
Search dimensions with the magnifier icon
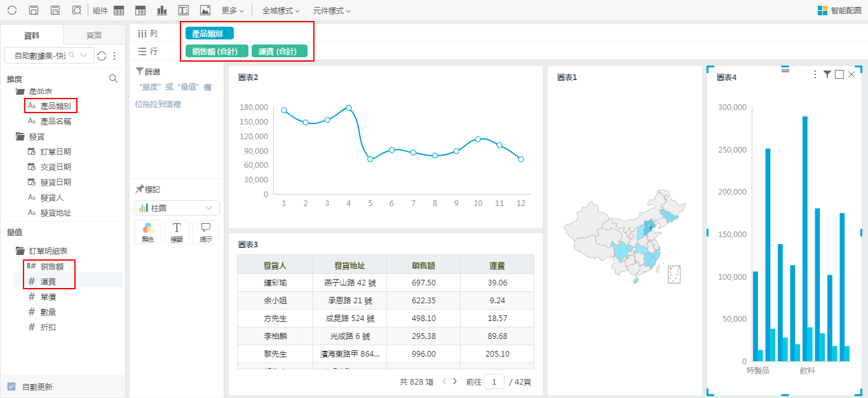point(113,79)
